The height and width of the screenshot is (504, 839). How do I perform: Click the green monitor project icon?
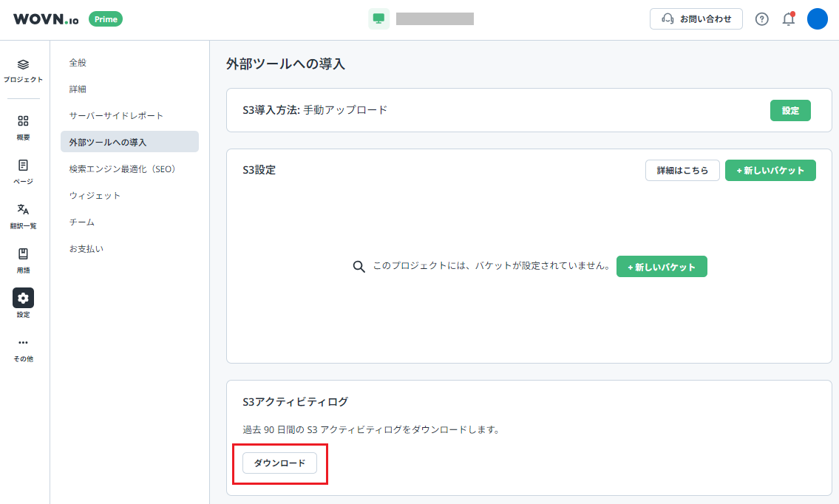pos(378,19)
